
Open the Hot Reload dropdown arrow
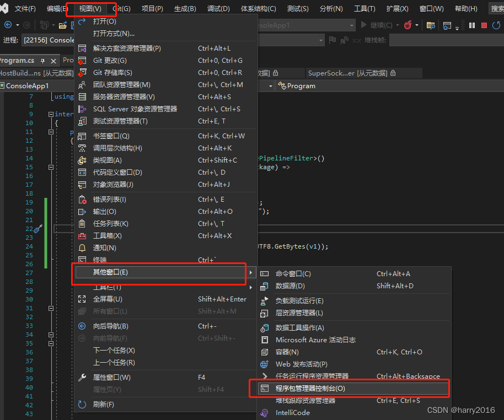click(x=417, y=25)
